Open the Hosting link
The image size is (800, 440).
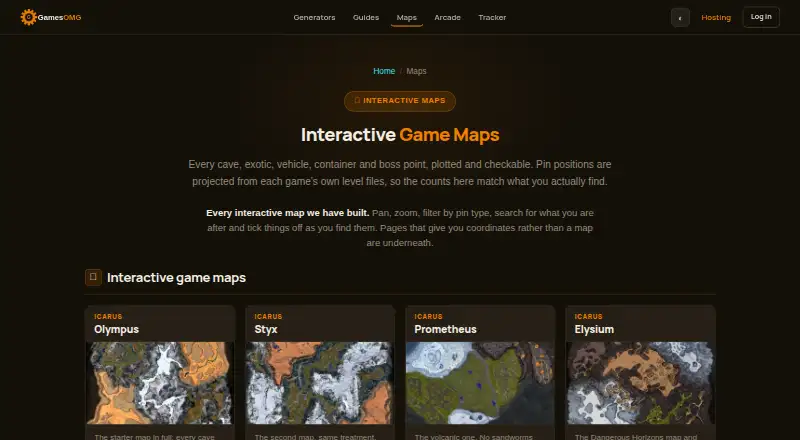click(716, 17)
